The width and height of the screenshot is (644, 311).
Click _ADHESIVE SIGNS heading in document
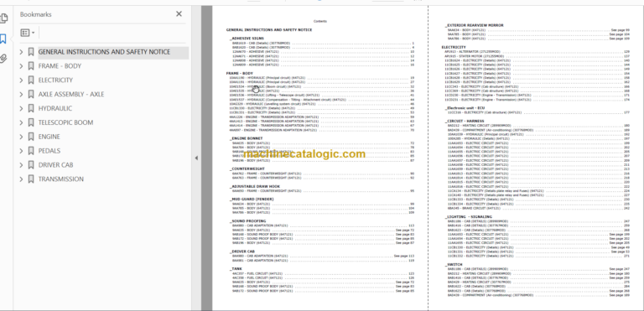[247, 39]
